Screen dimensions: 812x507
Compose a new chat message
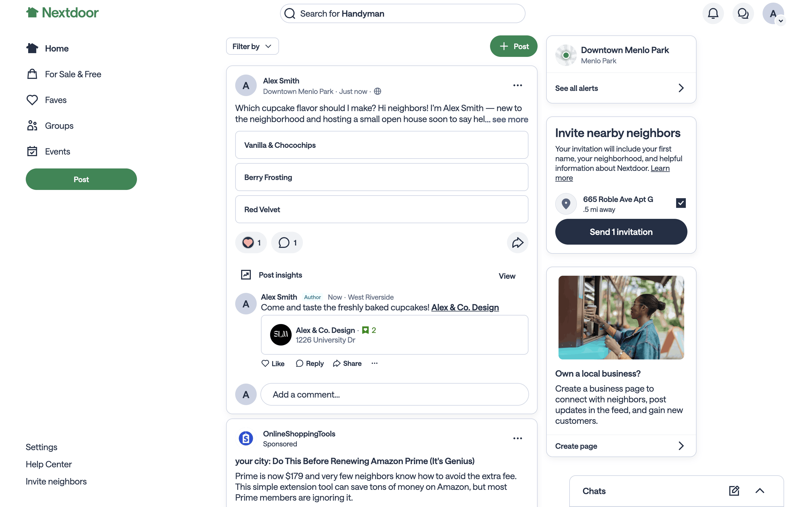[x=734, y=491]
